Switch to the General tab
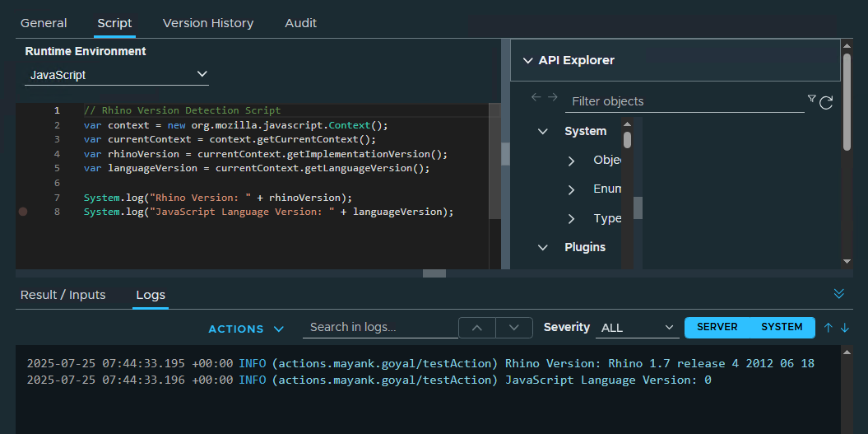The image size is (868, 434). click(44, 23)
